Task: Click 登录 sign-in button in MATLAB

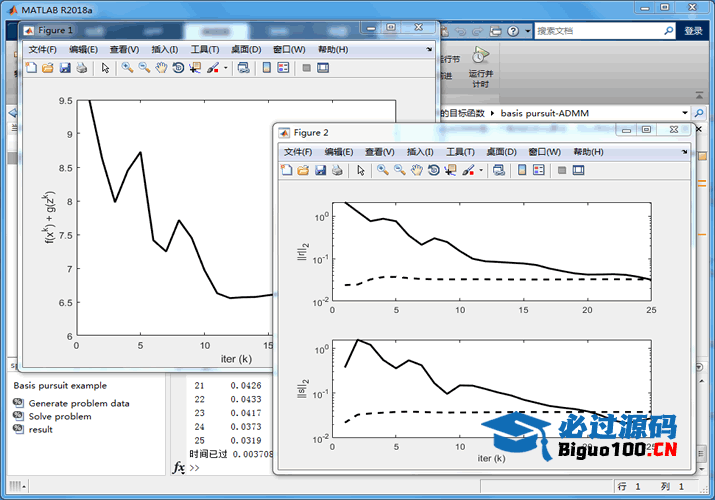Action: (x=693, y=31)
